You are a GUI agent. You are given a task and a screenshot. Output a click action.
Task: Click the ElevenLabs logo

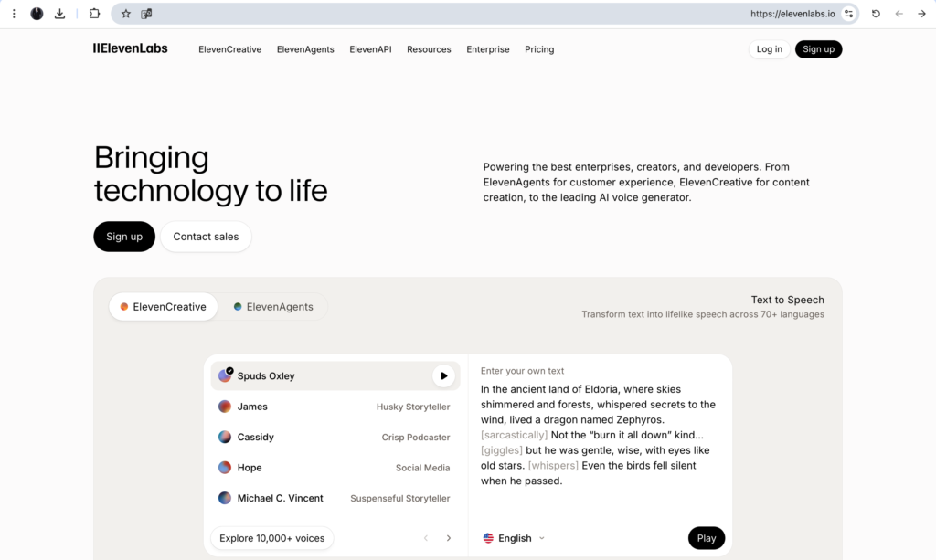click(x=131, y=48)
